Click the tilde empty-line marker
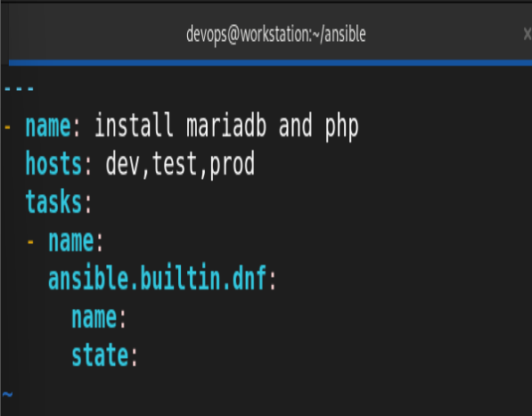 pos(7,395)
